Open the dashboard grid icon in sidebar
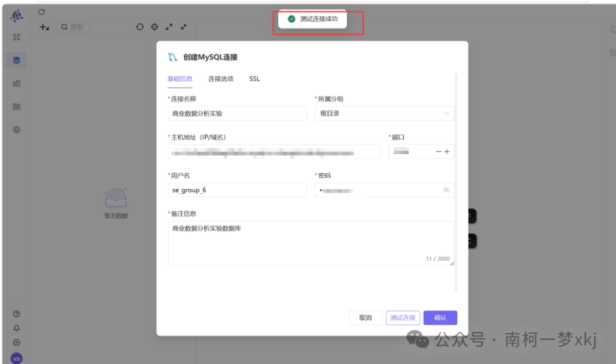The image size is (616, 364). click(x=17, y=37)
